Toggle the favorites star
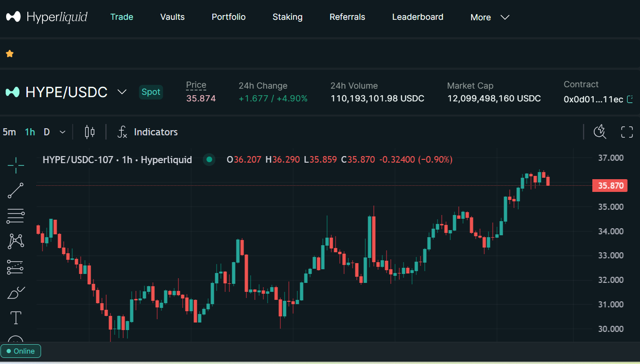Screen dimensions: 640x364 pos(9,54)
